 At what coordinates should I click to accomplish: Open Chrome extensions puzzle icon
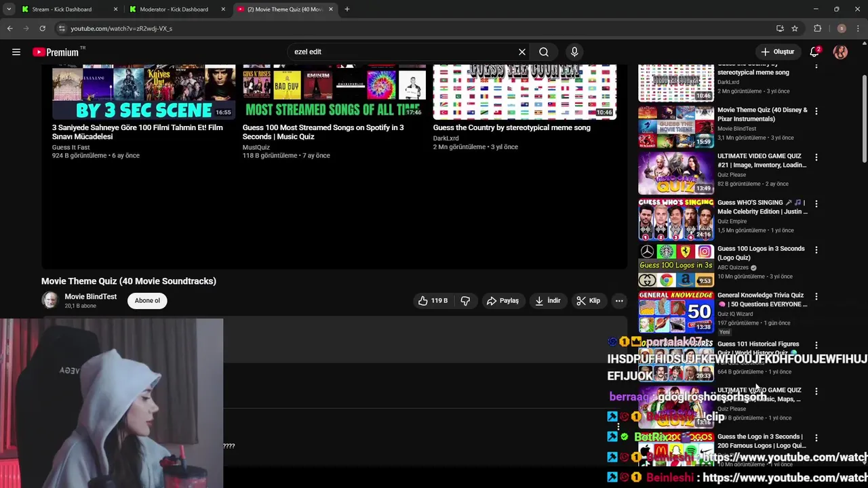(x=817, y=28)
